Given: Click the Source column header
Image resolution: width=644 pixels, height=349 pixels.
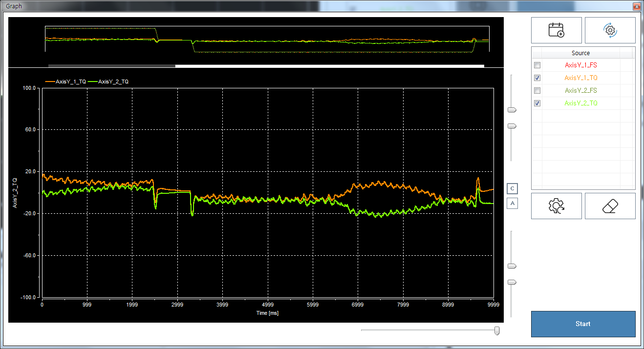Looking at the screenshot, I should [580, 53].
